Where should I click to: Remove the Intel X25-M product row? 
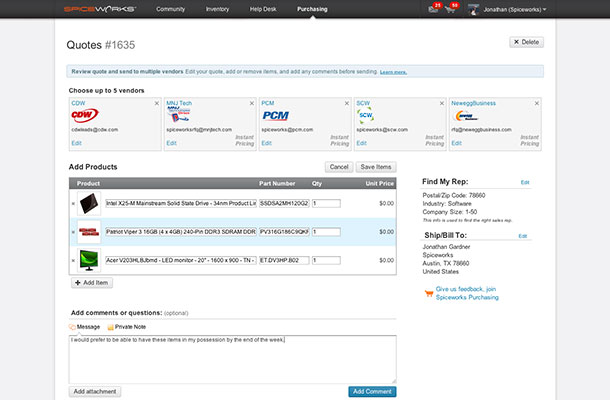point(73,204)
